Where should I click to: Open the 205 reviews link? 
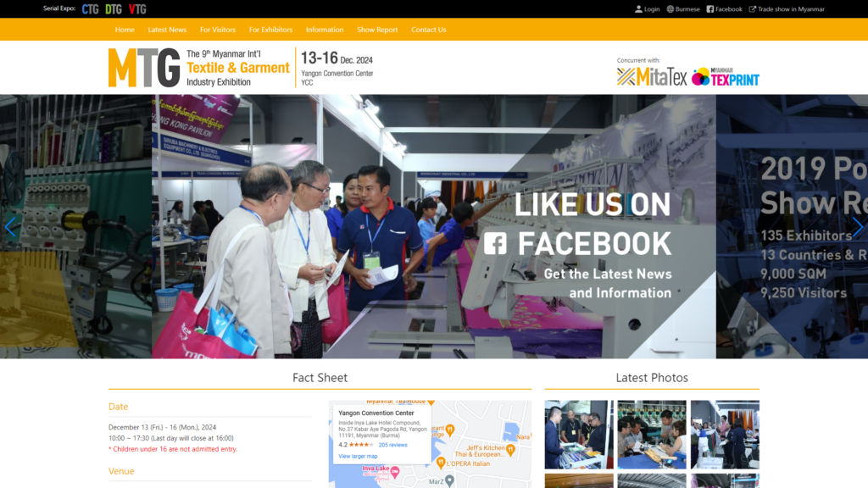coord(392,445)
